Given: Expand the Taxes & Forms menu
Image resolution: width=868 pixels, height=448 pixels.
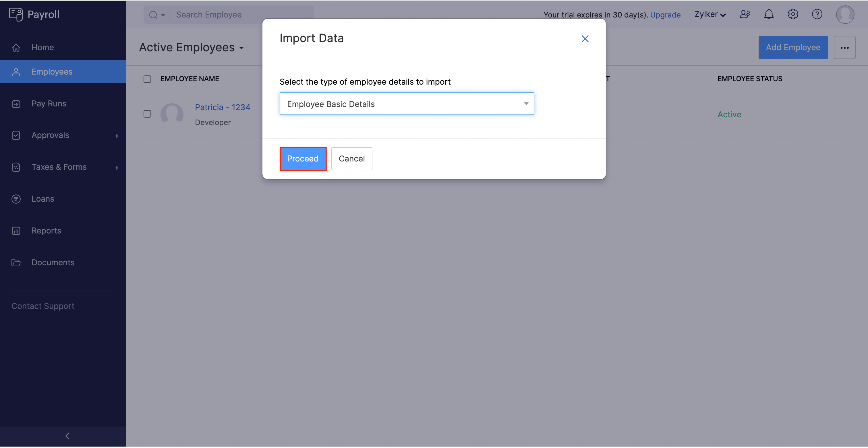Looking at the screenshot, I should [59, 167].
